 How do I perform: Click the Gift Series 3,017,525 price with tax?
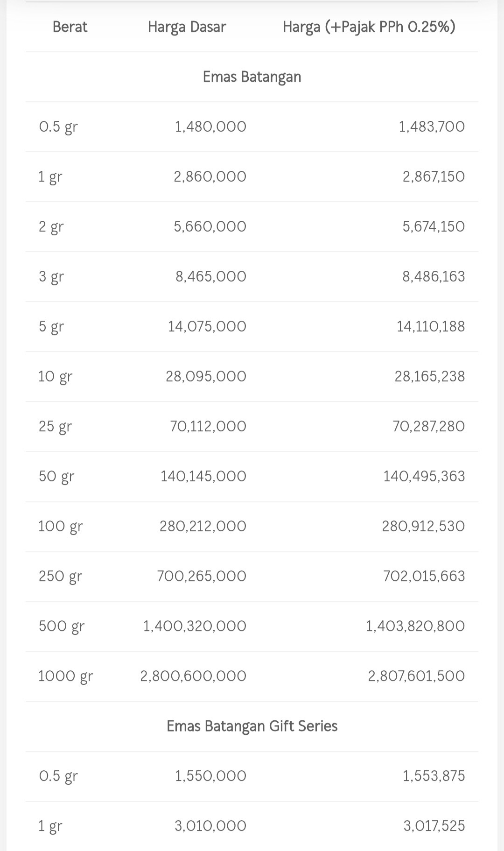pos(434,826)
